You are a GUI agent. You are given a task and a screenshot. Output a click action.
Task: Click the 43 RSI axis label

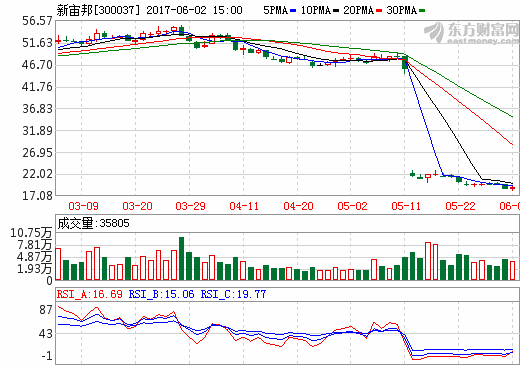click(46, 334)
